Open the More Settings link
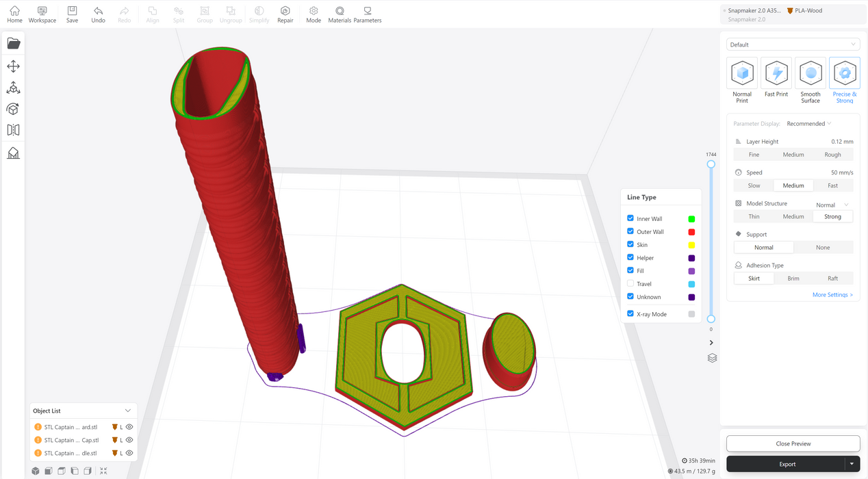This screenshot has width=868, height=479. point(832,295)
